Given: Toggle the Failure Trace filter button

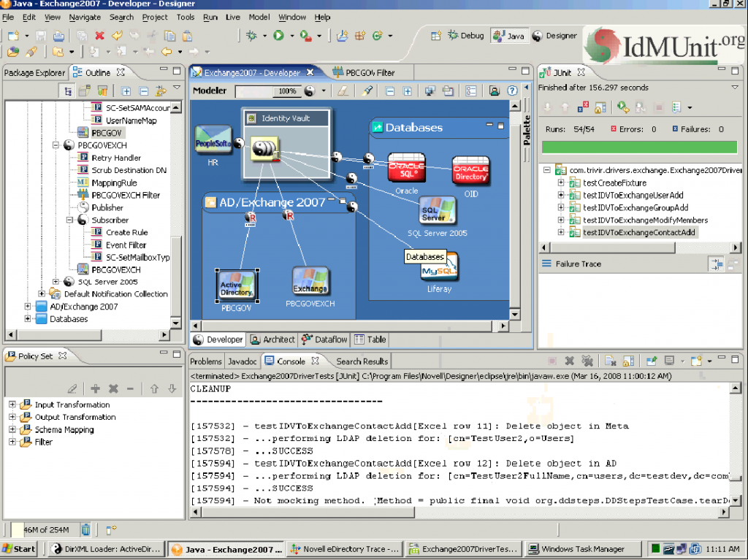Looking at the screenshot, I should pyautogui.click(x=716, y=264).
